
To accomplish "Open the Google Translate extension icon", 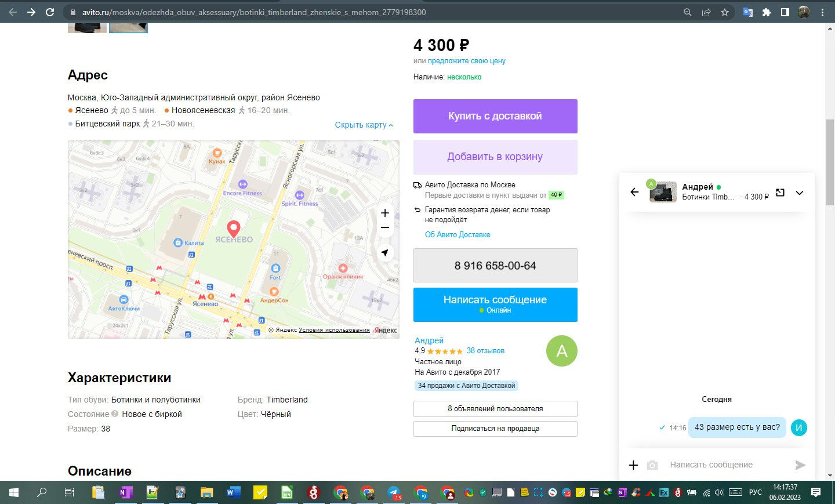I will (748, 12).
